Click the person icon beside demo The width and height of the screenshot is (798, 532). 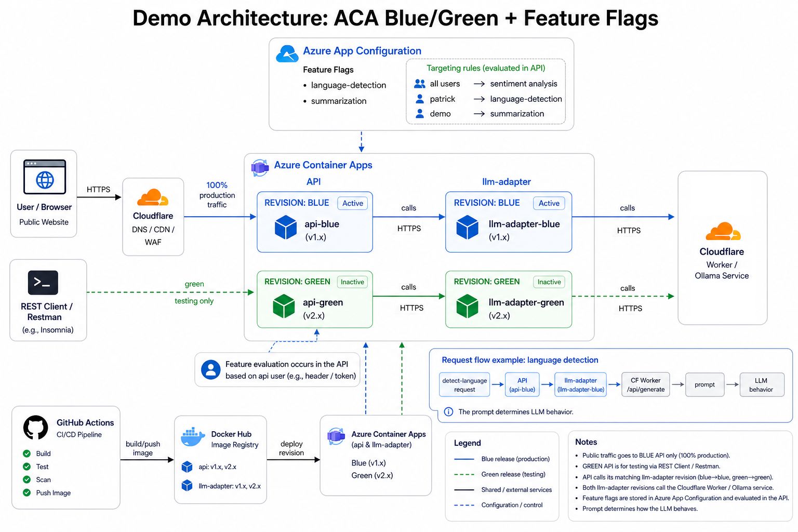pos(420,113)
